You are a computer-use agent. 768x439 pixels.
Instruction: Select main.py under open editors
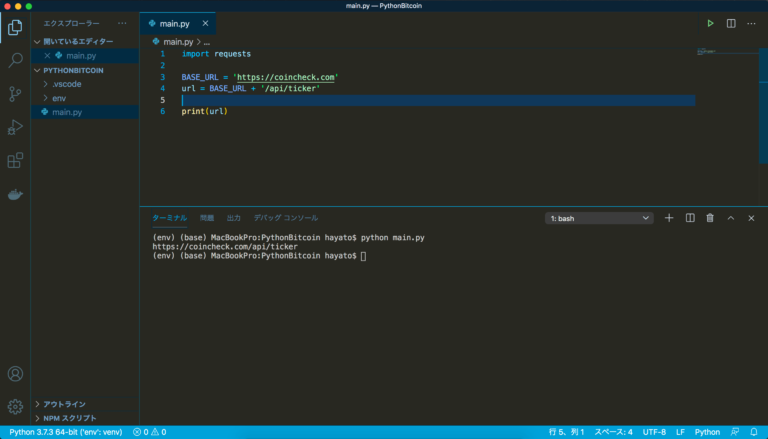(x=85, y=56)
